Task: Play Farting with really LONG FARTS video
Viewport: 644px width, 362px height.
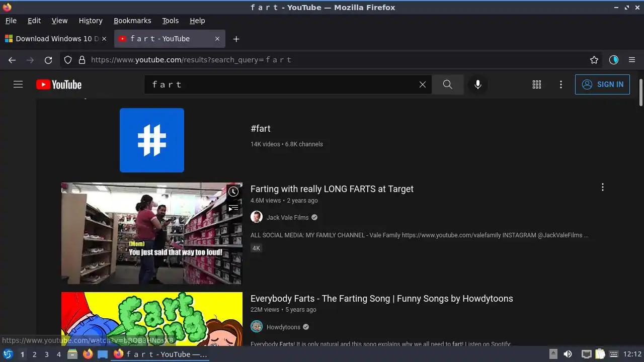Action: coord(332,189)
